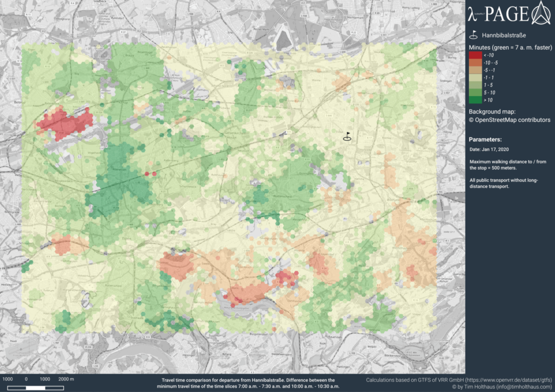Select the '1 - 5' light green legend swatch
The width and height of the screenshot is (555, 392).
[475, 85]
